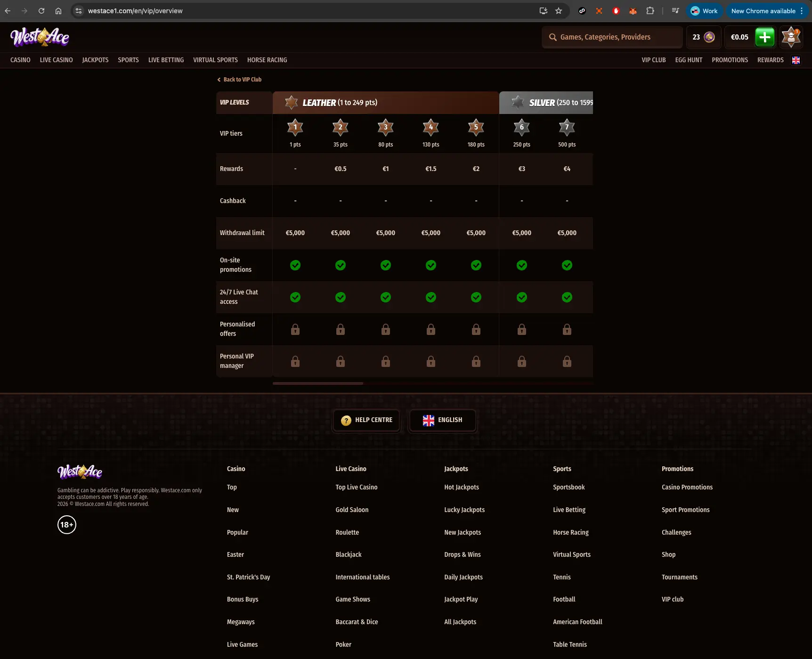Click the 23 coins balance badge
The height and width of the screenshot is (659, 812).
704,37
